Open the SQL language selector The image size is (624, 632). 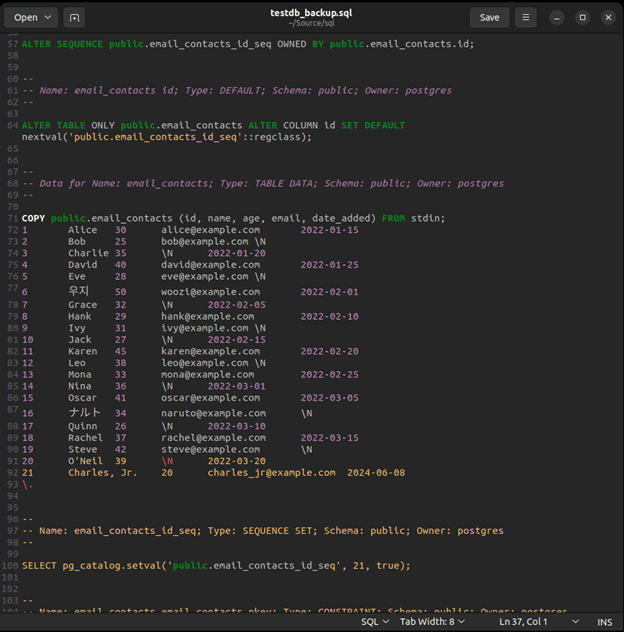click(374, 622)
